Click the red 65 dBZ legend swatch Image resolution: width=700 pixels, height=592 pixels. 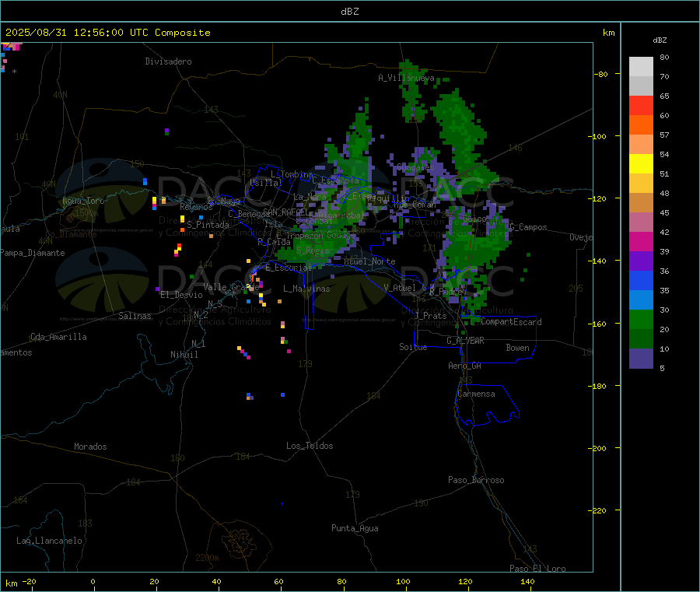pyautogui.click(x=641, y=106)
